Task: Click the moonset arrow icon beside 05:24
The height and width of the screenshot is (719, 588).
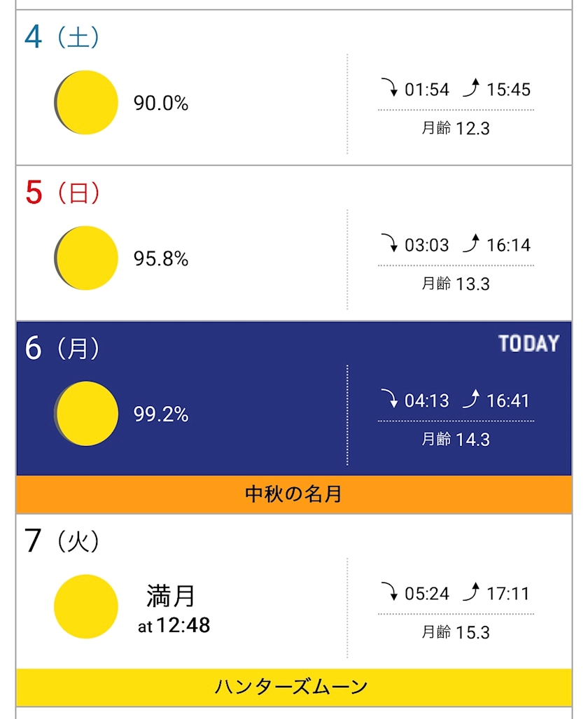Action: pos(388,593)
